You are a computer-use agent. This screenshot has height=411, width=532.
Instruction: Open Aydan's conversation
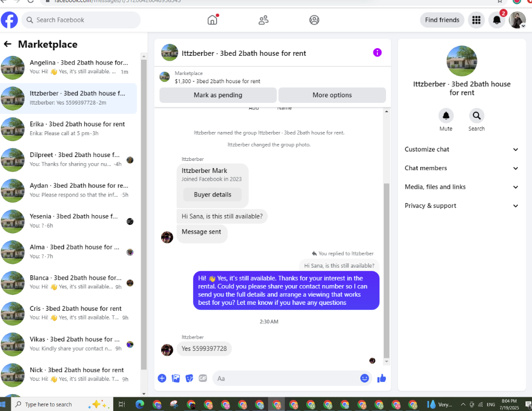point(68,190)
